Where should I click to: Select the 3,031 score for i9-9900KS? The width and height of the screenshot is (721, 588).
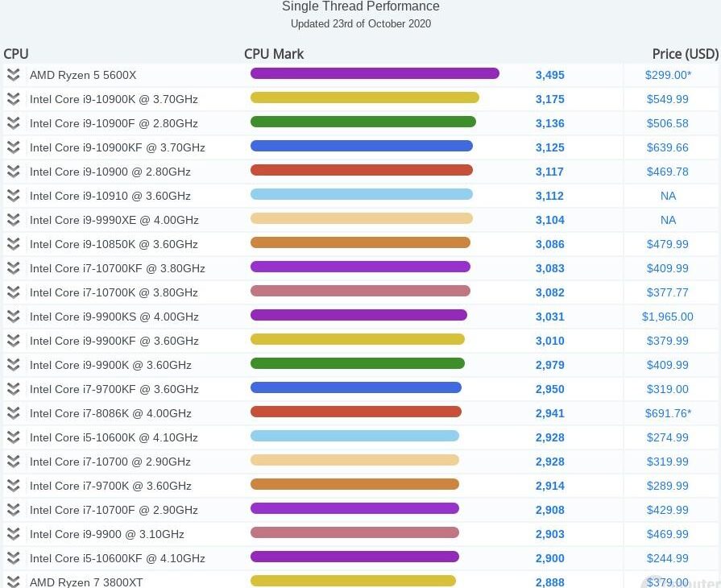click(549, 317)
